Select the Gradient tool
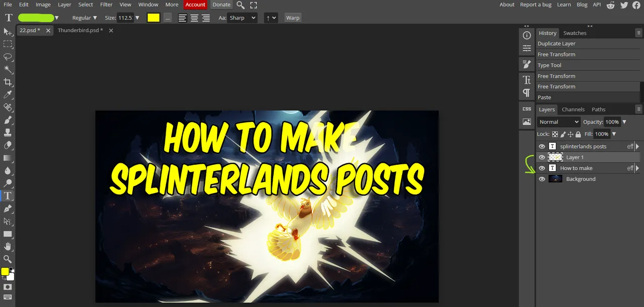The height and width of the screenshot is (307, 644). (x=8, y=158)
